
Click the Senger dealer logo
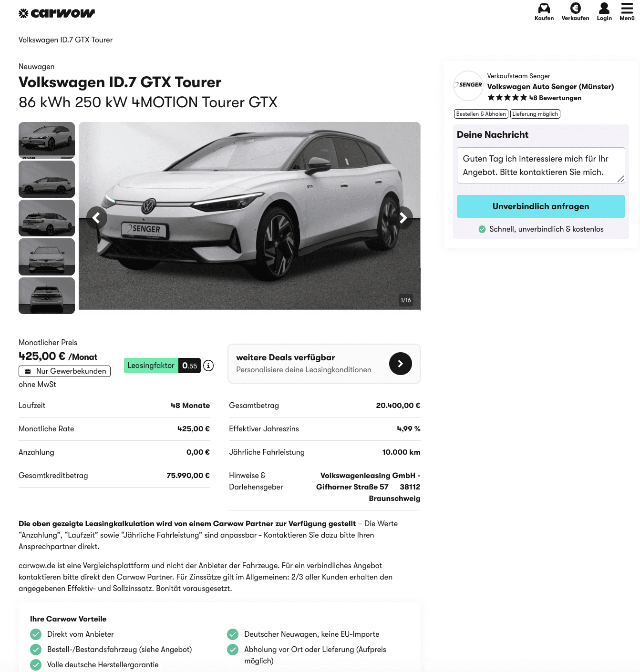468,85
